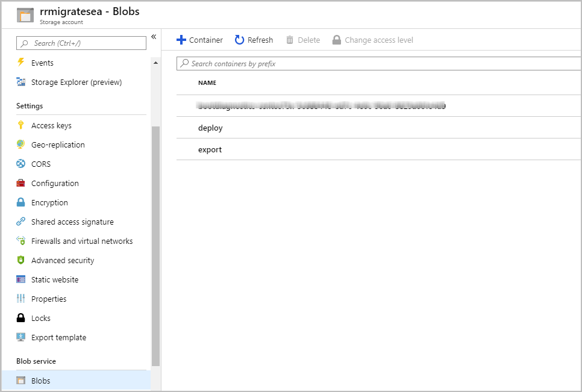Viewport: 582px width, 392px height.
Task: Add a new Container
Action: click(199, 40)
